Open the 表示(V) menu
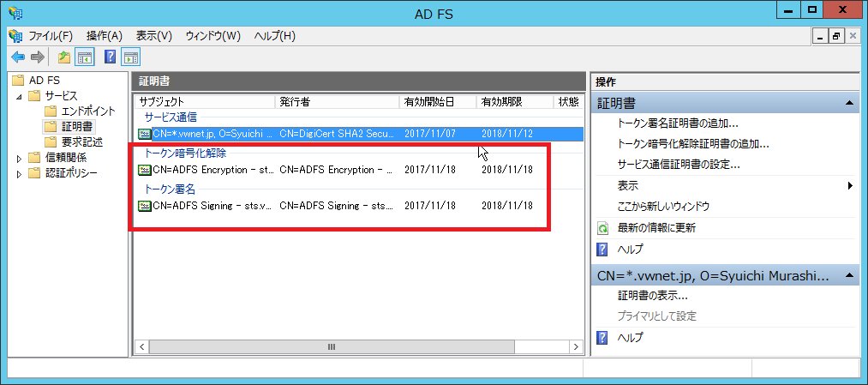This screenshot has width=868, height=385. pyautogui.click(x=154, y=36)
